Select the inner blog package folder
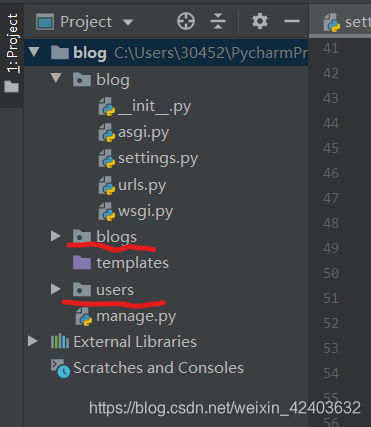Screen dimensions: 371x427 tap(166, 80)
